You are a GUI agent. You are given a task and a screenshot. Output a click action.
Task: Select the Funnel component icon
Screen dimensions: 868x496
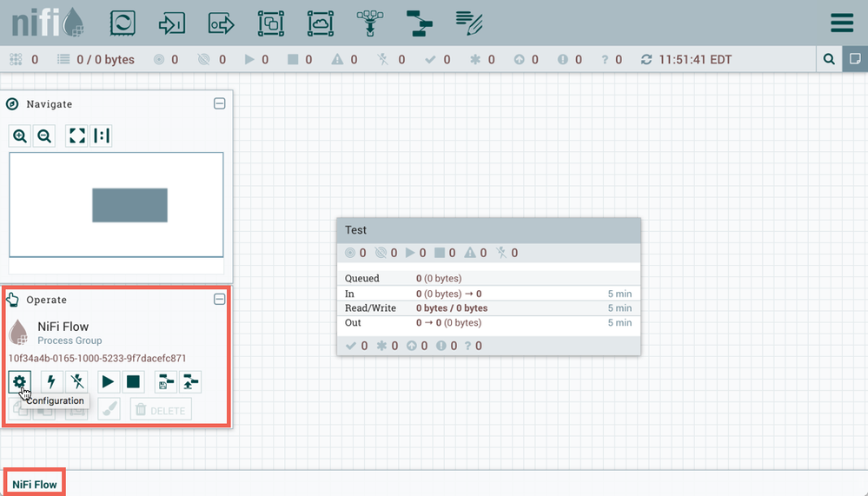coord(371,23)
